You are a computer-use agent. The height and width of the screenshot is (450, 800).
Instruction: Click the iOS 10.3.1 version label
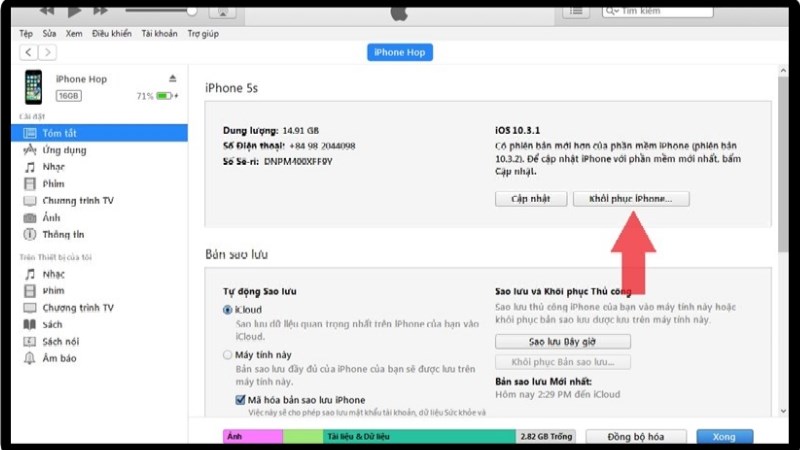[517, 131]
